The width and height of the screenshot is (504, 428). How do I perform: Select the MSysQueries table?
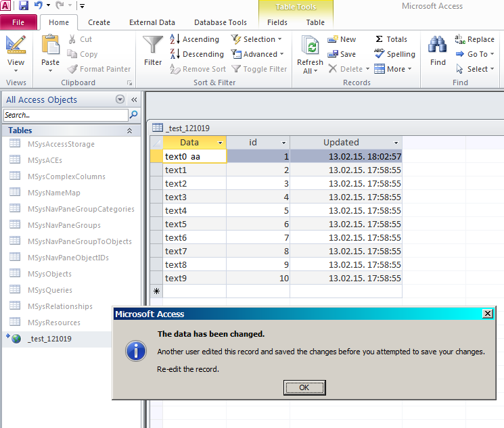click(x=50, y=290)
